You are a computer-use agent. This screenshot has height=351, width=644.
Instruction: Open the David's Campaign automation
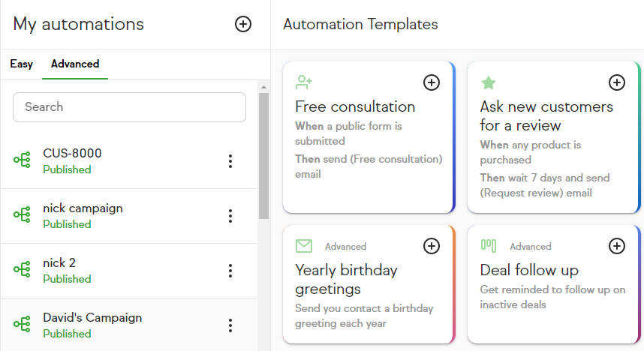[x=92, y=318]
